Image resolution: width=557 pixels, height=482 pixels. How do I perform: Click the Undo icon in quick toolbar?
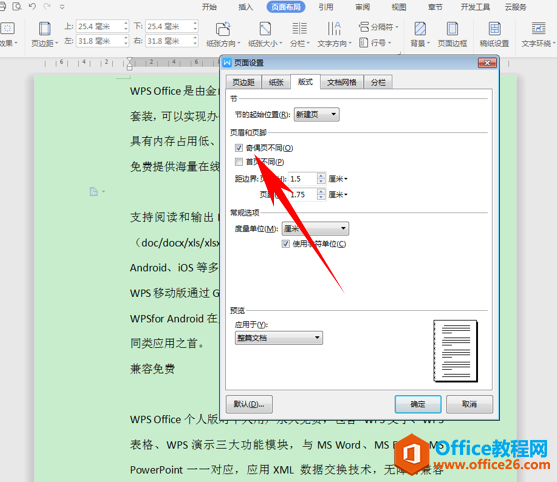(x=32, y=6)
